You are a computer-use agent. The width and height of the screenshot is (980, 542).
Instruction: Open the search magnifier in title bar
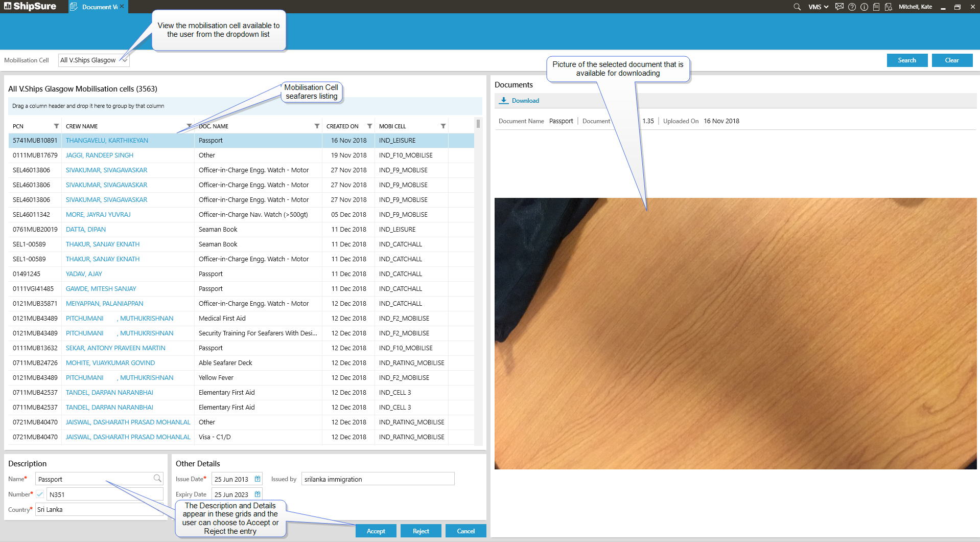coord(797,7)
